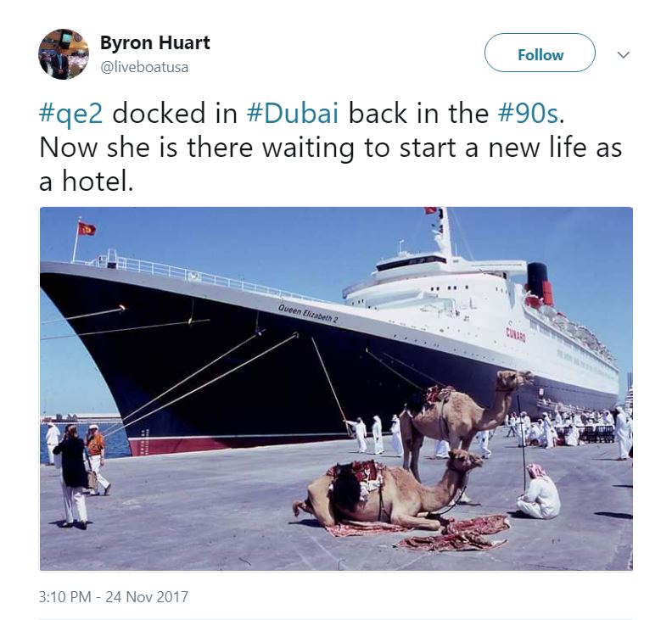Click the red and black ship funnel
The width and height of the screenshot is (672, 620).
[540, 282]
